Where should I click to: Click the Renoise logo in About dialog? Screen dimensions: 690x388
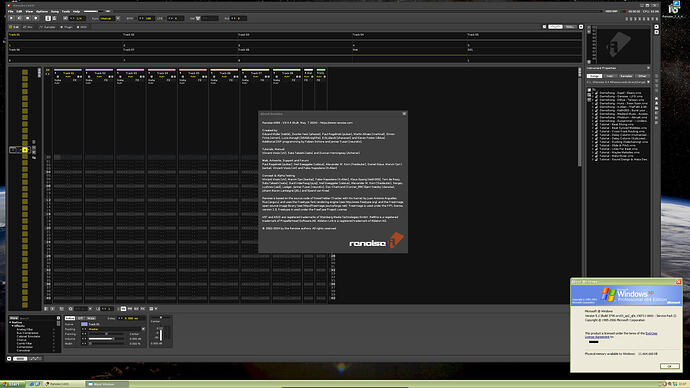376,241
